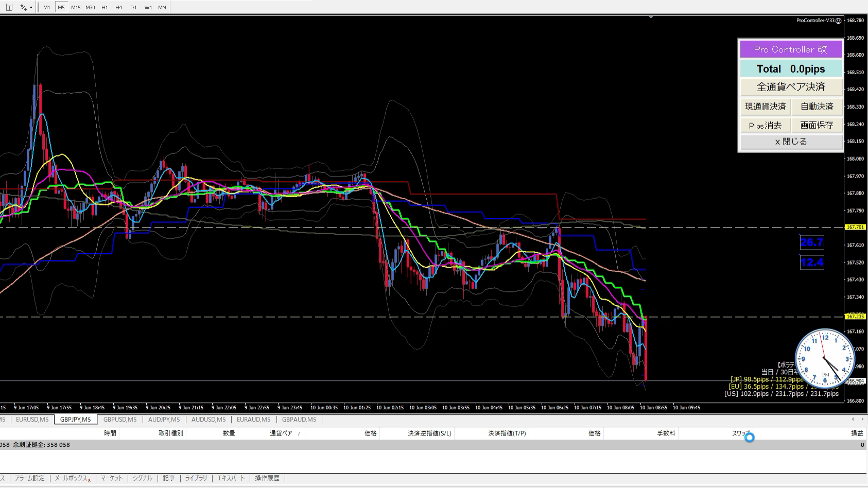The height and width of the screenshot is (488, 868).
Task: Switch chart to W1 weekly timeframe
Action: coord(148,7)
